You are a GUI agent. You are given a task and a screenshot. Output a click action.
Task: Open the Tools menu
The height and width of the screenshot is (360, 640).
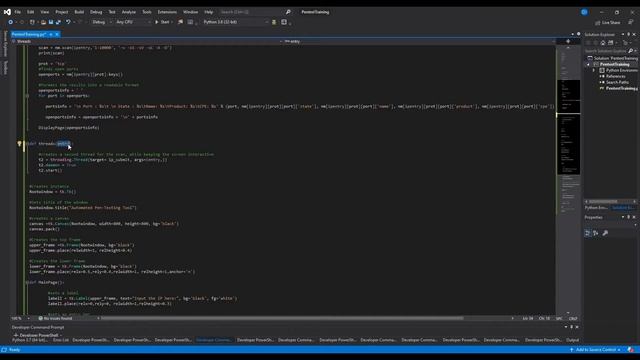147,12
